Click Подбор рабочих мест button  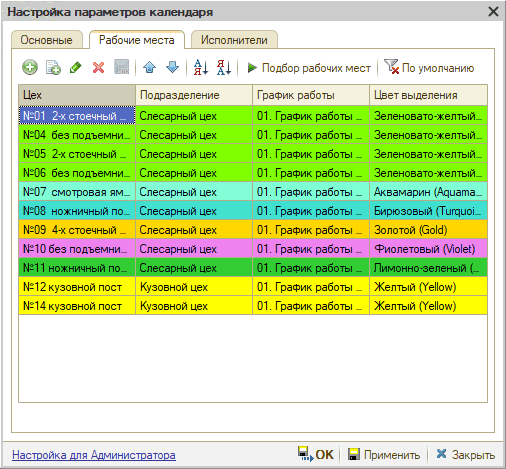point(309,68)
